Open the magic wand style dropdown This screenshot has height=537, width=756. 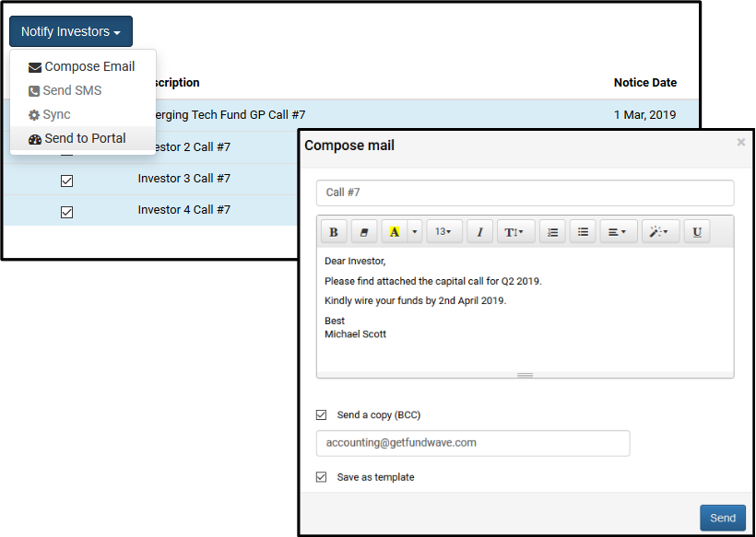660,232
